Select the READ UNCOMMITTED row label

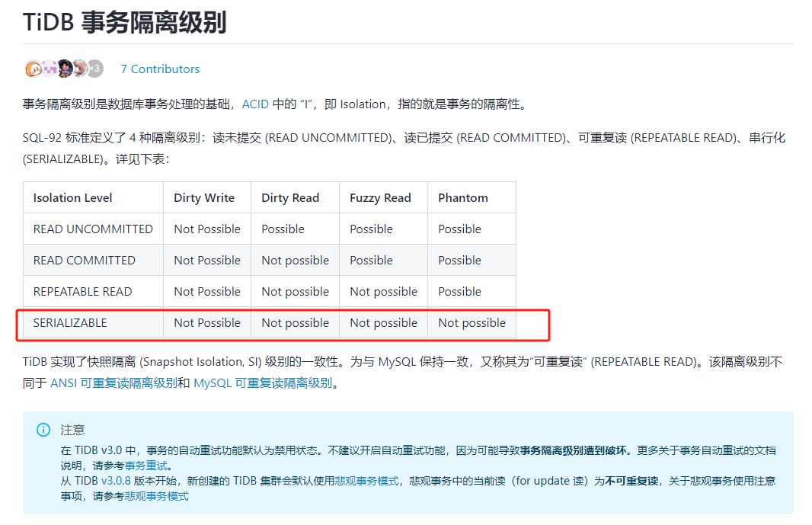93,229
